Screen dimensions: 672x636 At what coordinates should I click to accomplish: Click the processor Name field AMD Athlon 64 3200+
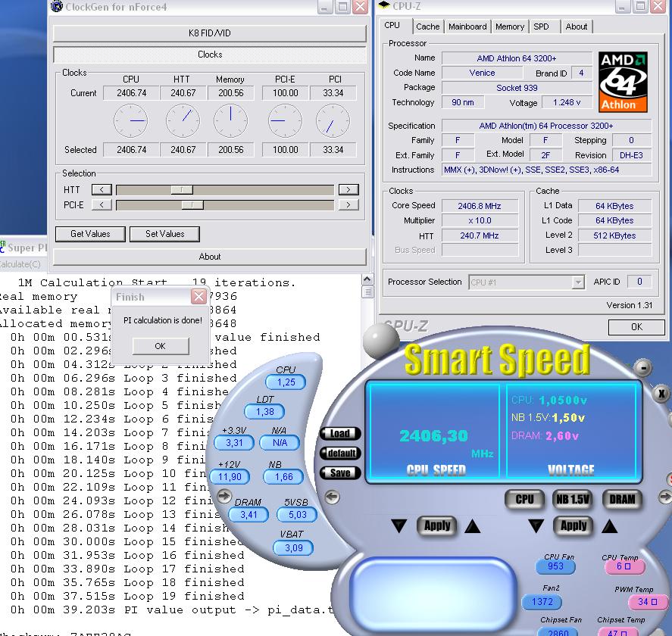click(x=517, y=58)
